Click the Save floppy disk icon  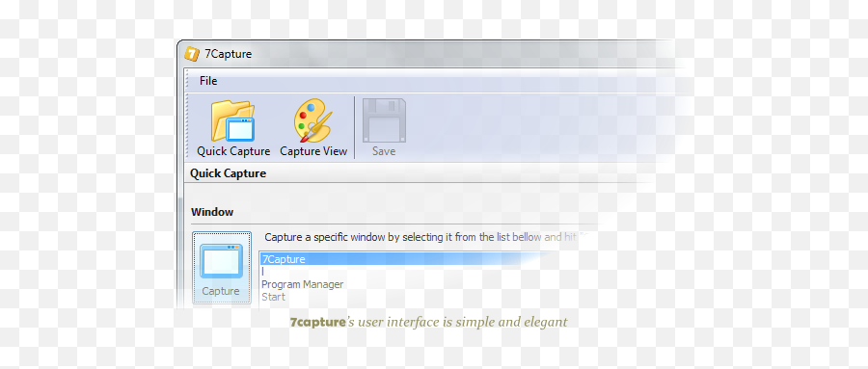[x=384, y=120]
